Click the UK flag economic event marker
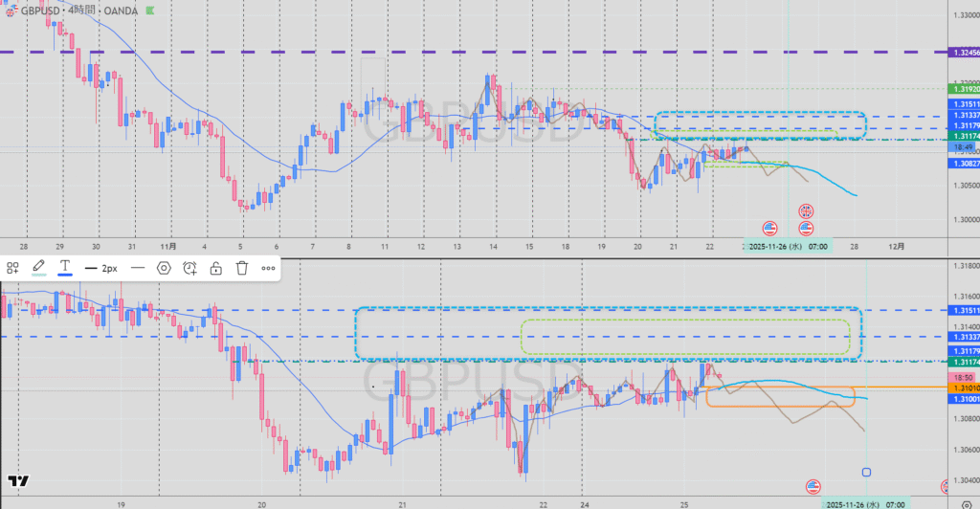The image size is (980, 509). click(x=806, y=210)
